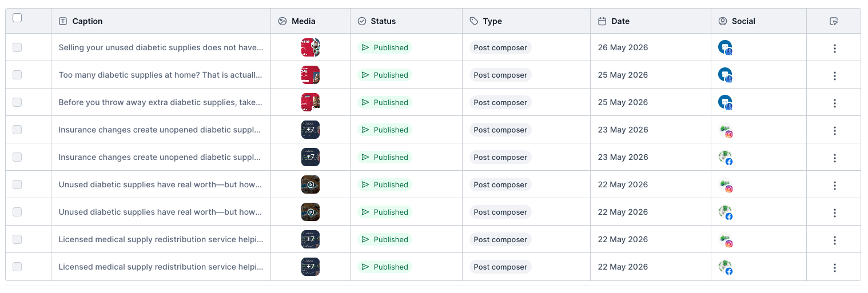This screenshot has height=293, width=868.
Task: Click the Post composer tag on the 26 May 2026 row
Action: point(500,47)
